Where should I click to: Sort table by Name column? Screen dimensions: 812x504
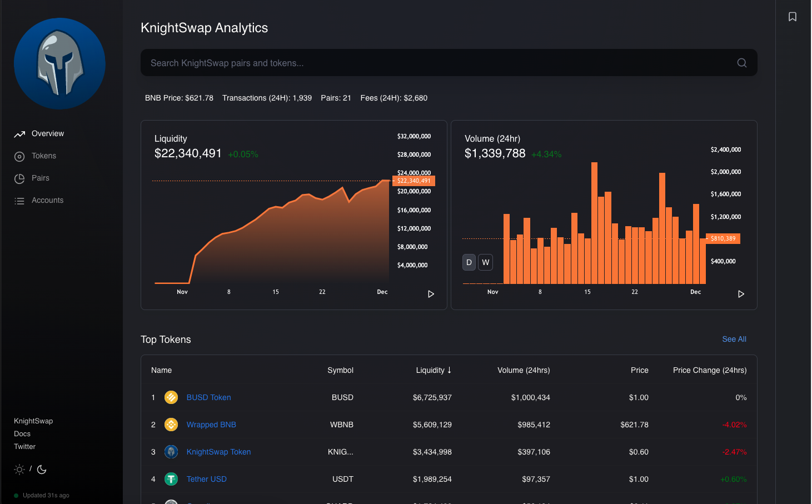(x=161, y=370)
